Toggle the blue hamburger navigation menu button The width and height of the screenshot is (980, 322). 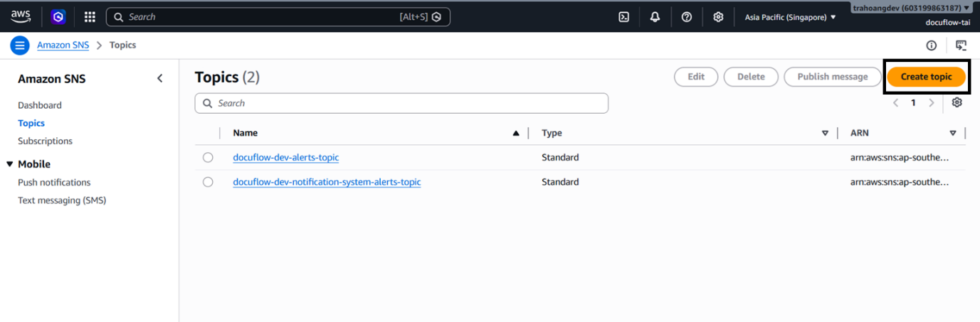tap(20, 45)
